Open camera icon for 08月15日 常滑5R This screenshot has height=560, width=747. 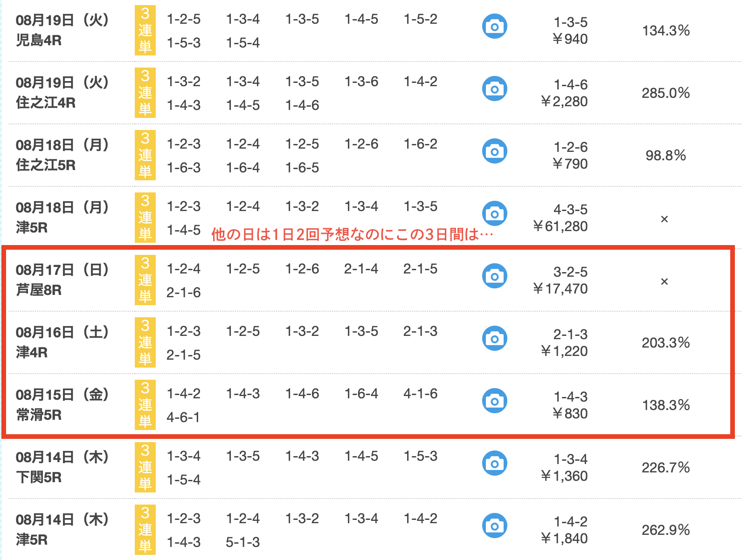494,401
